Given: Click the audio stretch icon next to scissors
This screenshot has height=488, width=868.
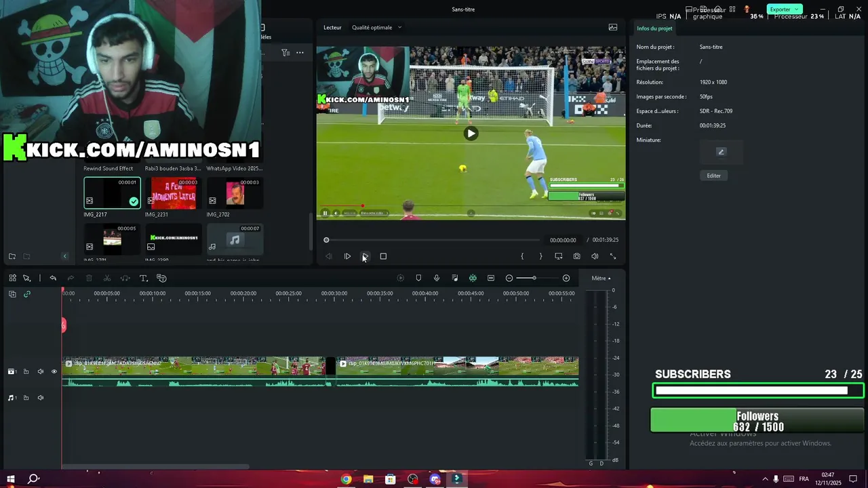Looking at the screenshot, I should [125, 278].
